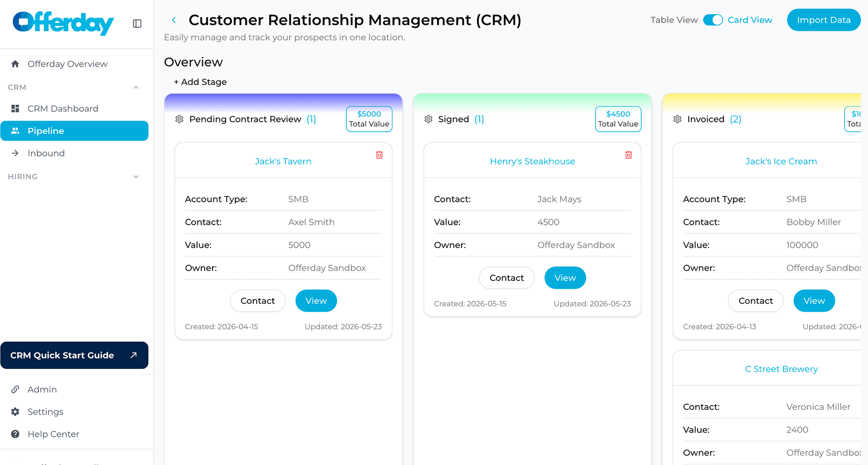The height and width of the screenshot is (465, 868).
Task: Click the Pending Contract Review stage title
Action: tap(245, 119)
